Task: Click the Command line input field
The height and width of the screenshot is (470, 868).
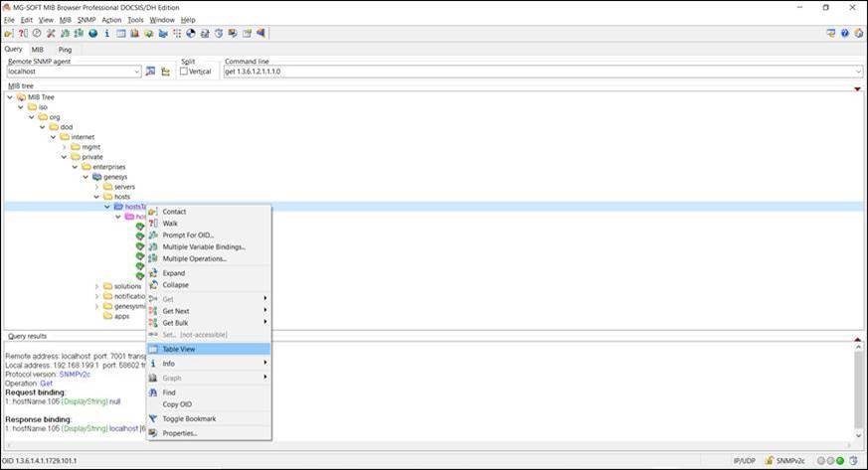Action: point(537,72)
